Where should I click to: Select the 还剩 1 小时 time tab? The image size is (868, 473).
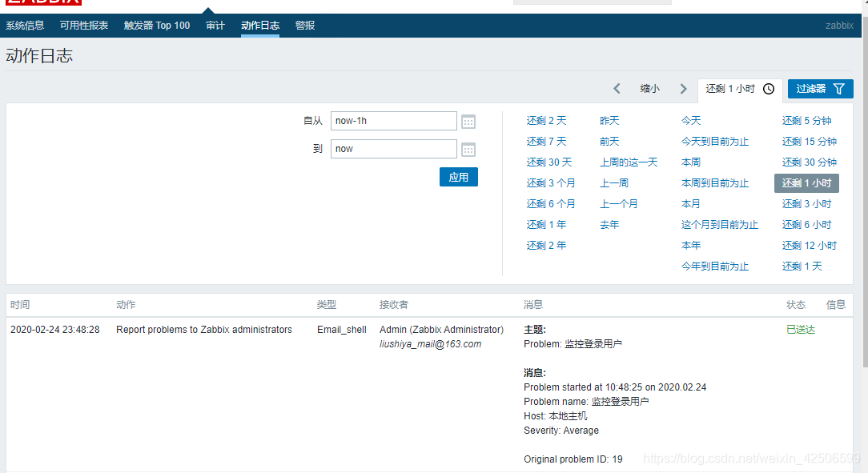[740, 89]
